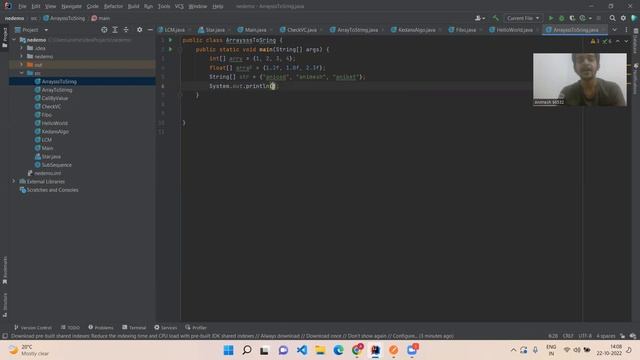Expand External Libraries node
The image size is (640, 360).
(14, 181)
